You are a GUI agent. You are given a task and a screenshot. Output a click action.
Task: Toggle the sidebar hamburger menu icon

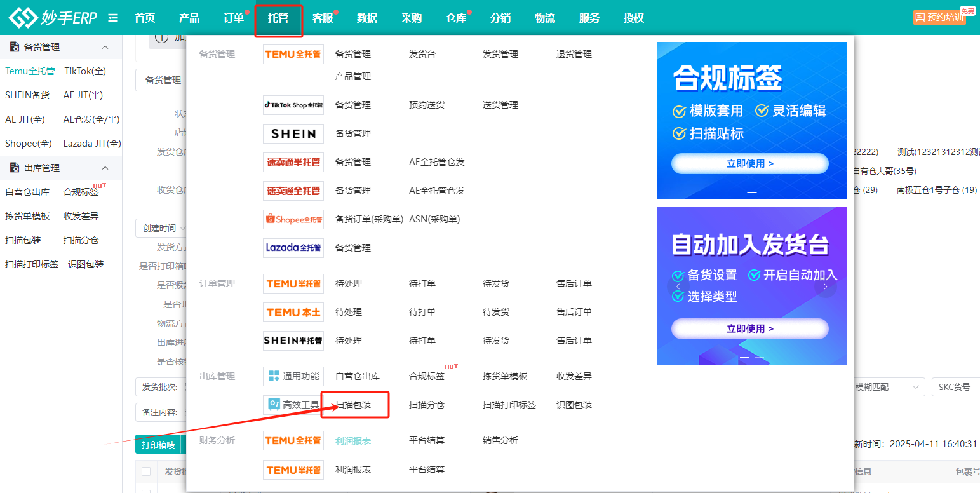[x=113, y=18]
